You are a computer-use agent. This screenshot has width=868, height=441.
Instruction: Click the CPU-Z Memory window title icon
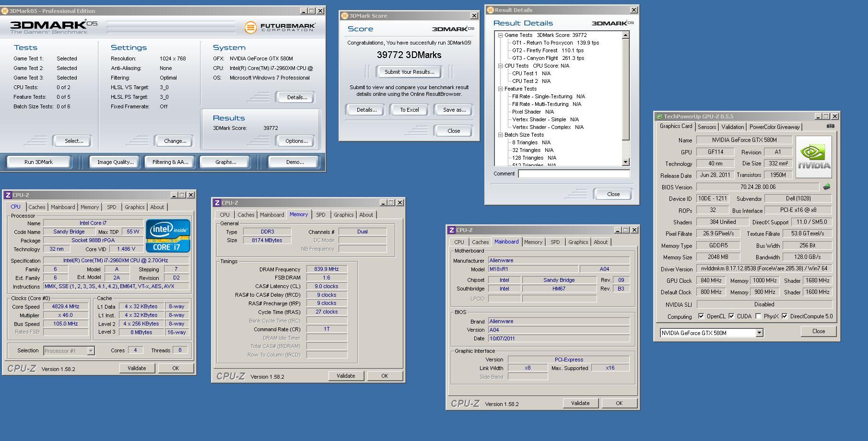217,203
